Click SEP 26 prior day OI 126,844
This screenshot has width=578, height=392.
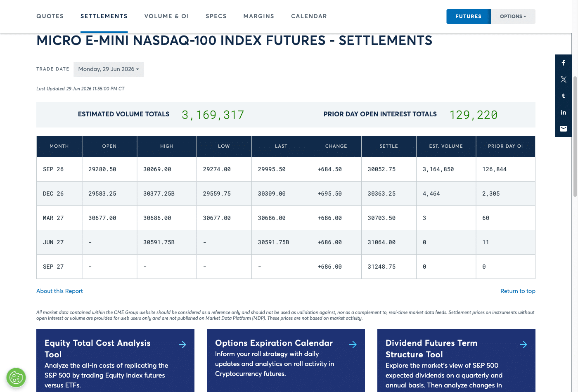pos(494,169)
